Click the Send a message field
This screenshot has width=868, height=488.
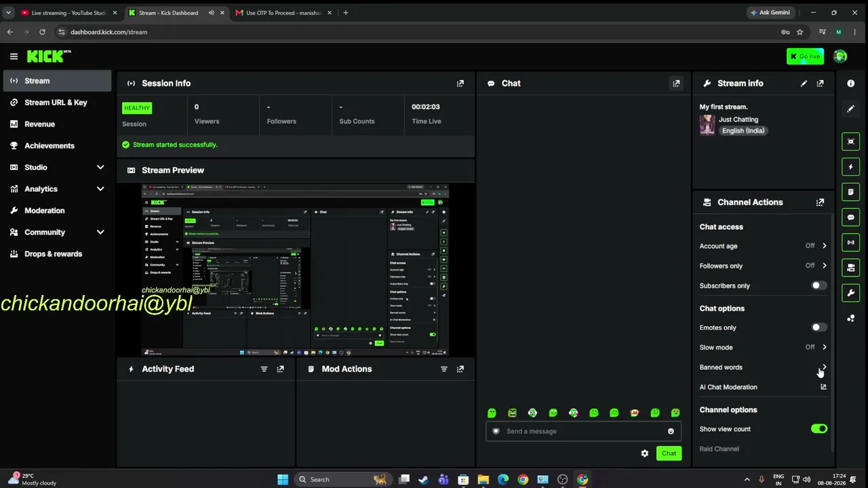point(583,431)
